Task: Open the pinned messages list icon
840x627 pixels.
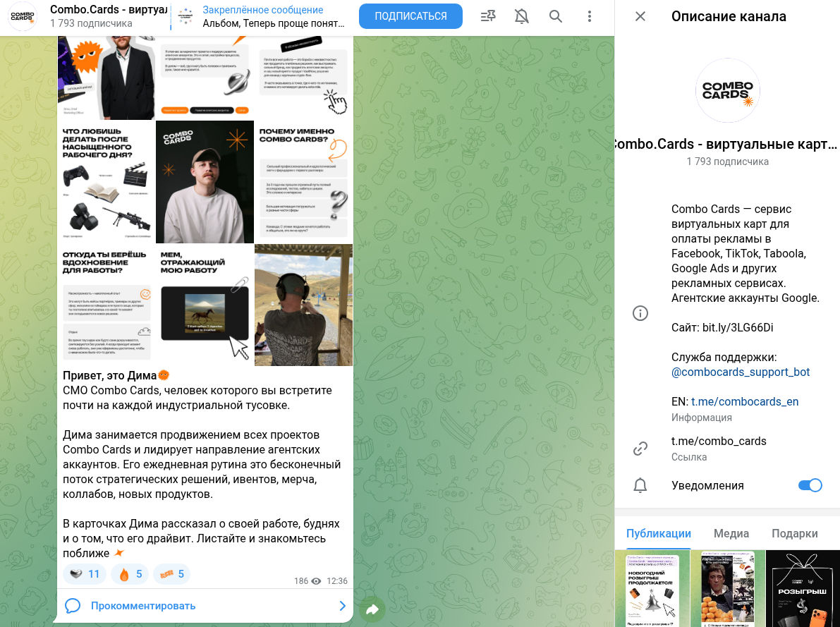Action: tap(488, 17)
